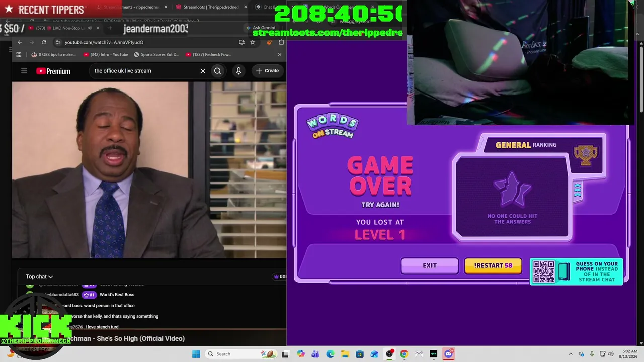Click the !RESTART 58 button
644x362 pixels.
coord(493,266)
